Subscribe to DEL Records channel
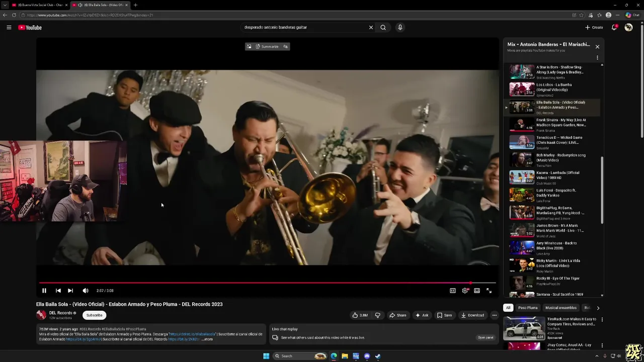The image size is (644, 362). (94, 315)
